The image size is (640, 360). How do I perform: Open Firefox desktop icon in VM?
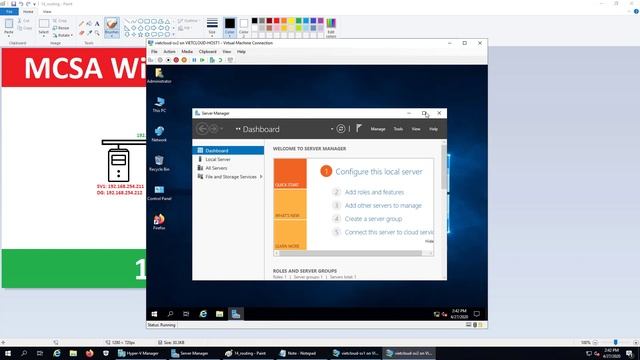coord(159,222)
